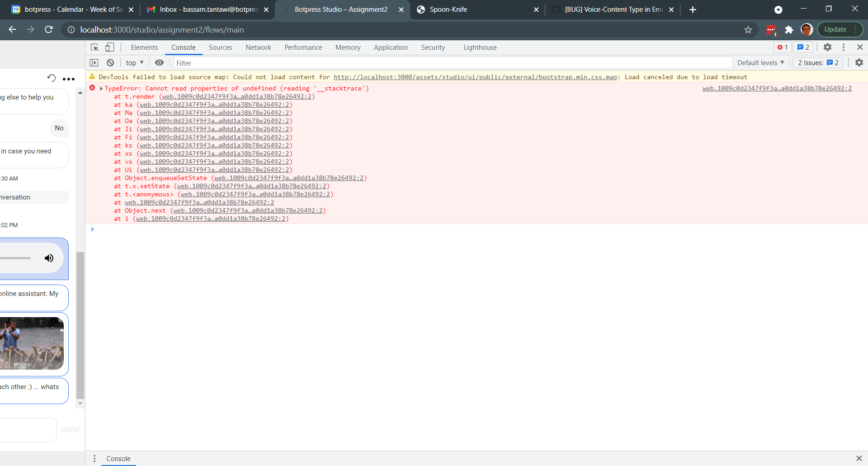
Task: Click the red error counter badge
Action: (x=782, y=47)
